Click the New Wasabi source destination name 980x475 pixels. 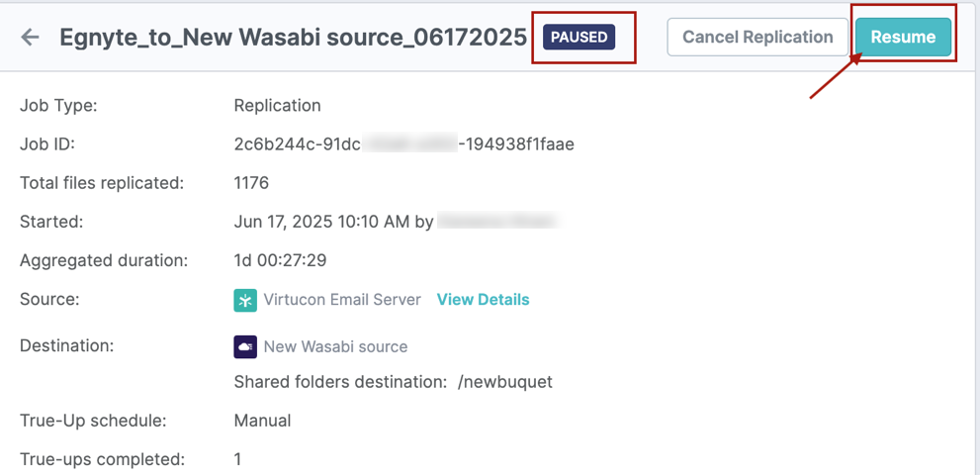point(335,347)
